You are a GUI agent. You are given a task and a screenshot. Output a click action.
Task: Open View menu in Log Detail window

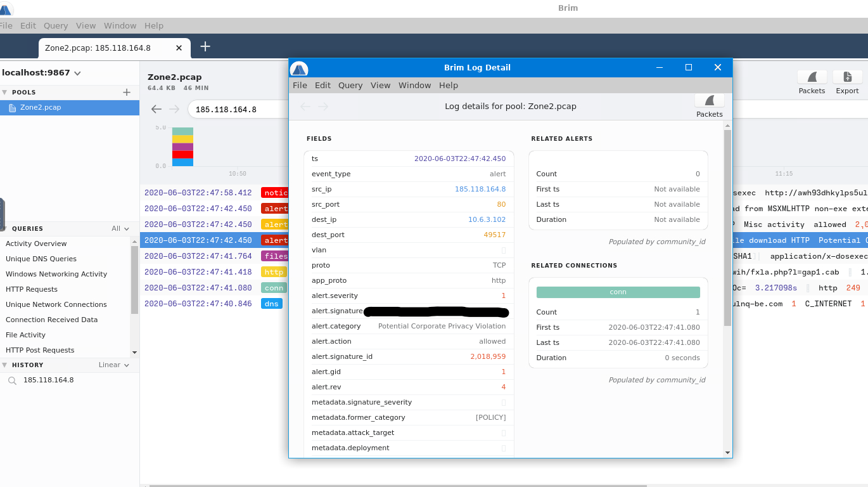pos(380,86)
